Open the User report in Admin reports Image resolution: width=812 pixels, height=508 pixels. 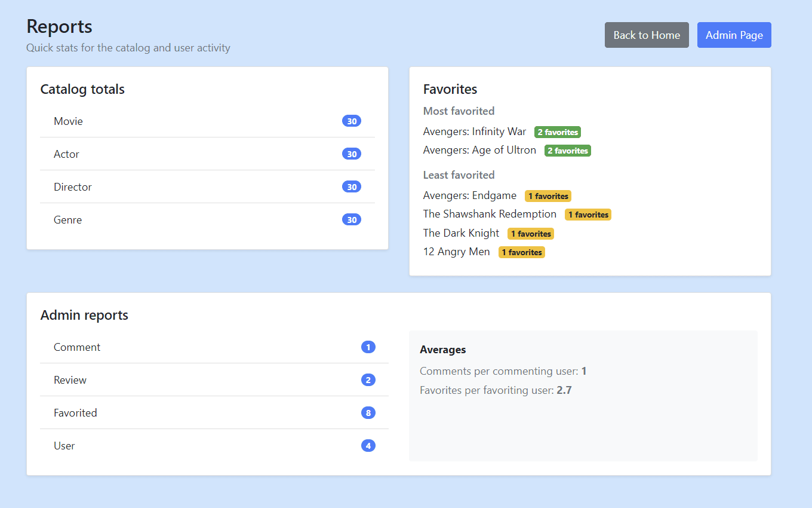(64, 445)
